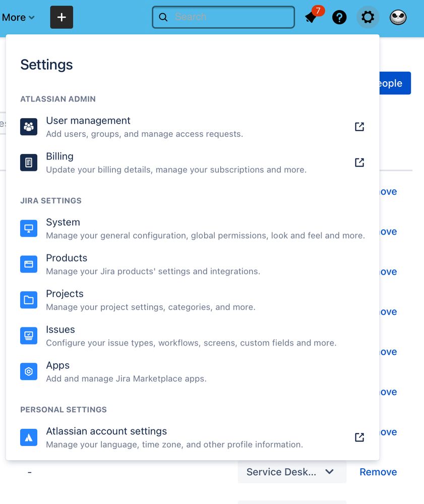Click the Settings panel heading
The width and height of the screenshot is (424, 504).
click(46, 65)
